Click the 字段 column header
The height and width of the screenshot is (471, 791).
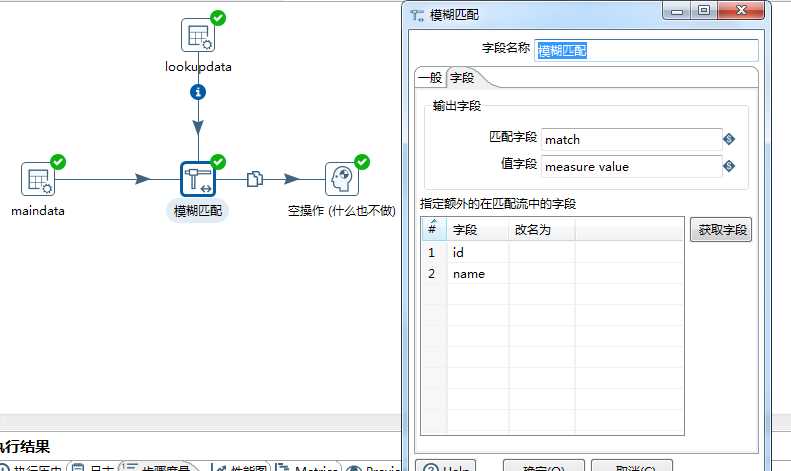tap(478, 229)
